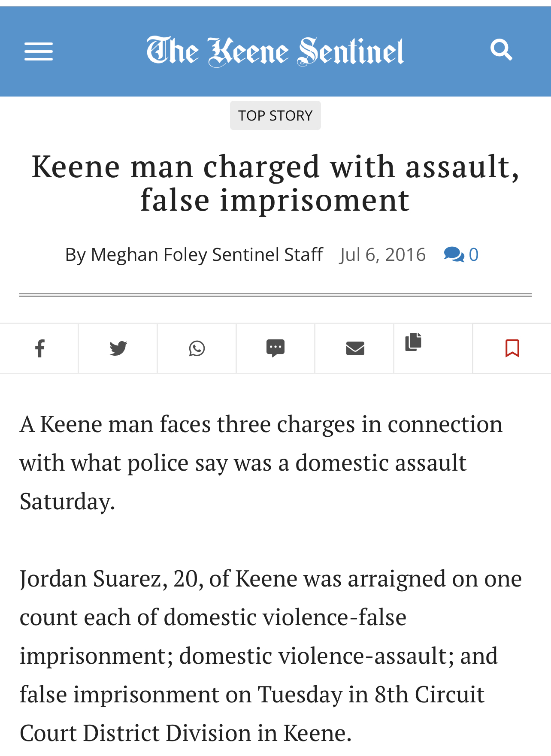Open the comment count "0" link
Screen dimensions: 551x756
click(473, 255)
